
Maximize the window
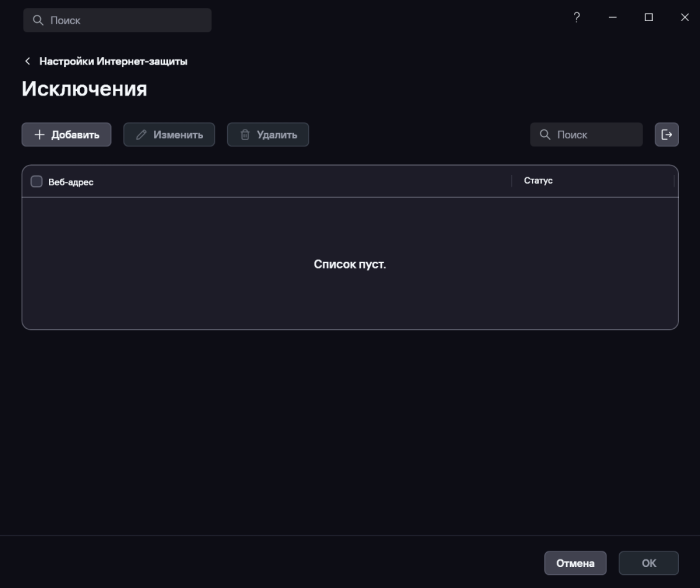[649, 17]
